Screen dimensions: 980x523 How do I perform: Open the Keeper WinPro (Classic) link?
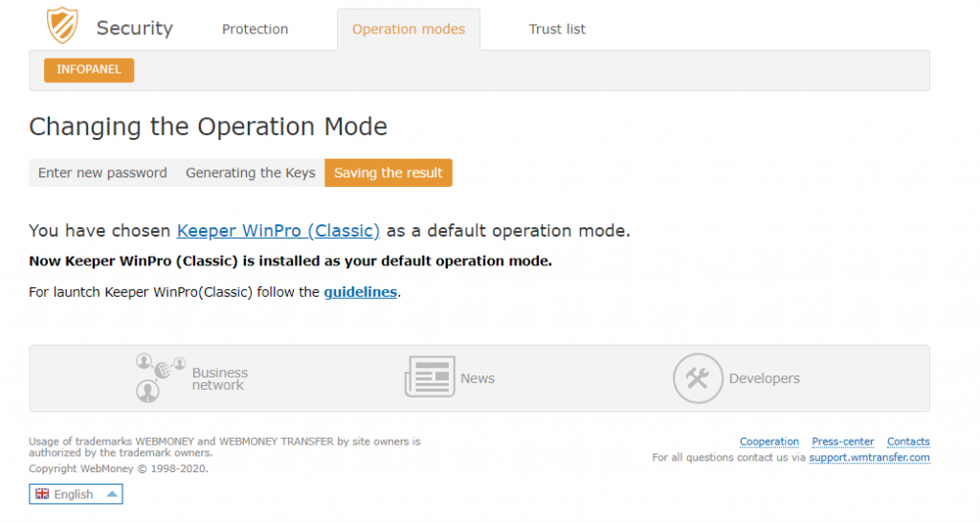(x=278, y=231)
